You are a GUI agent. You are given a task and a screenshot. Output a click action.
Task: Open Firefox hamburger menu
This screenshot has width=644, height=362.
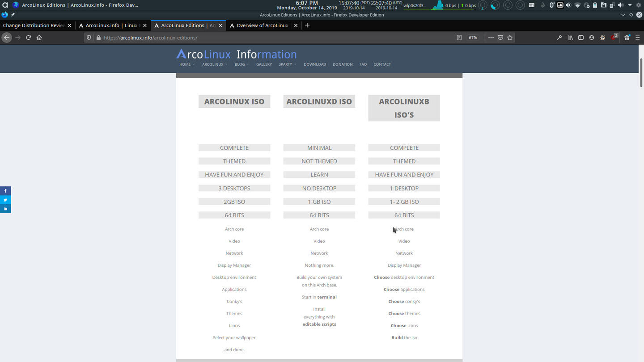point(638,38)
